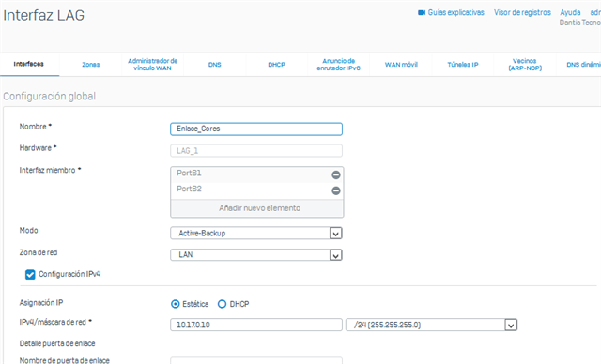Select PortB2 in member interface list
Screen dimensions: 601x364
click(x=251, y=190)
